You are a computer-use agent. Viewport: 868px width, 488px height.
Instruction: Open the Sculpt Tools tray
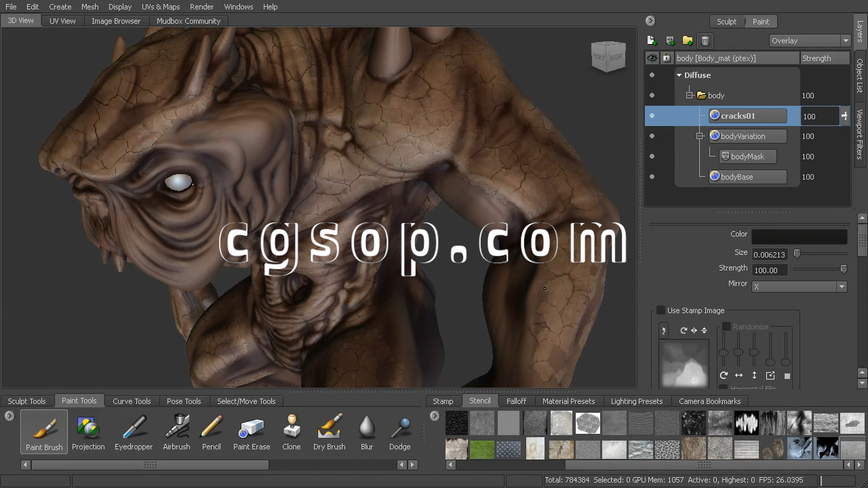click(x=26, y=401)
